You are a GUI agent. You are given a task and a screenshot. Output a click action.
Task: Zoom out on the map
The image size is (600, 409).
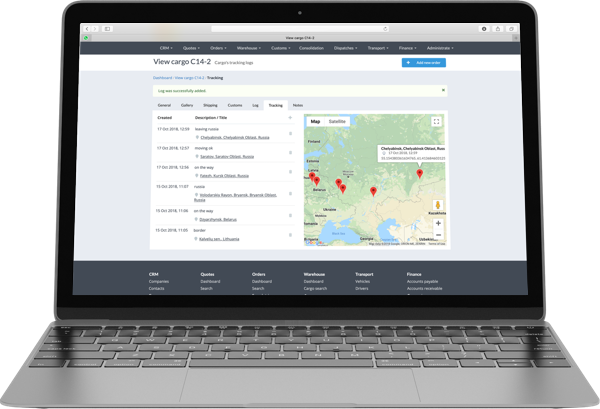pos(439,235)
